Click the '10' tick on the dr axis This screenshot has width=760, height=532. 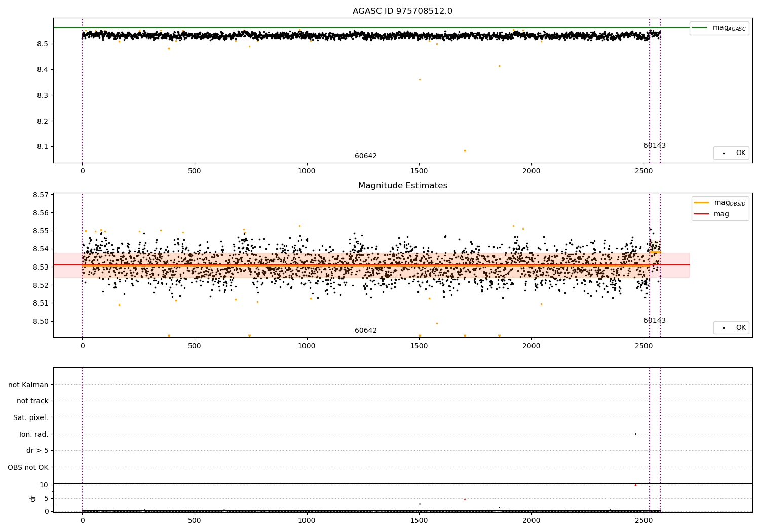point(44,485)
